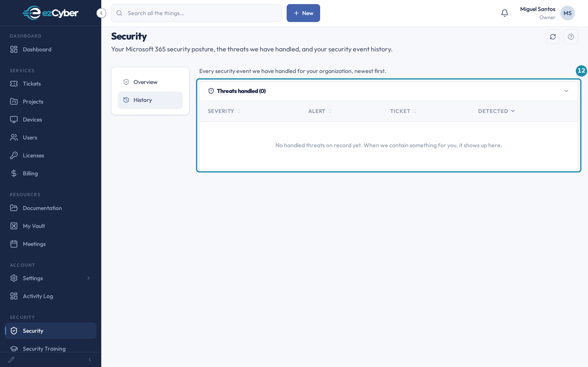Click the MS user avatar

point(567,13)
